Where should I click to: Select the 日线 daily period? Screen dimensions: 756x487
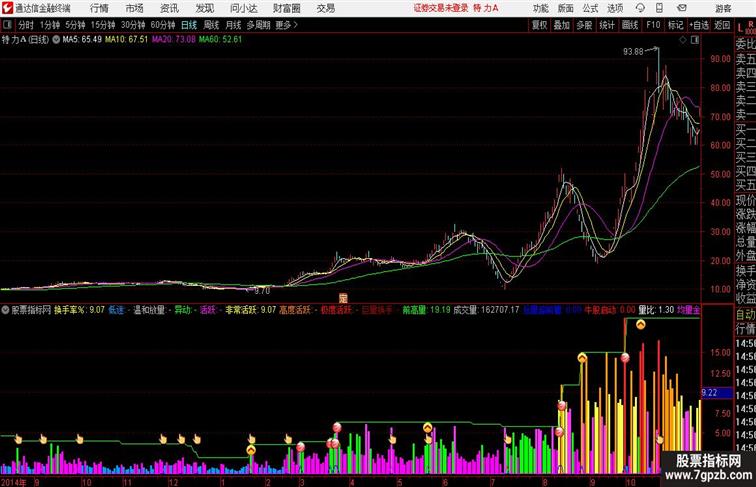189,25
